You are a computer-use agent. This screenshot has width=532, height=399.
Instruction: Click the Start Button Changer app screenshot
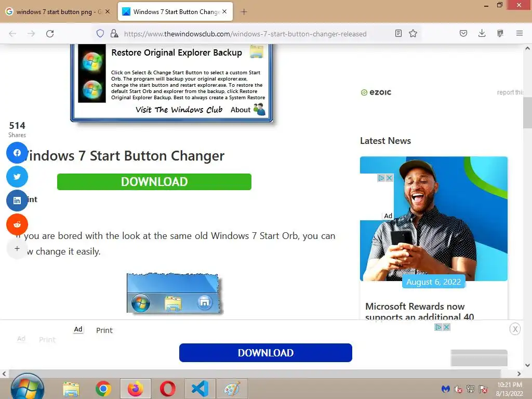[171, 83]
